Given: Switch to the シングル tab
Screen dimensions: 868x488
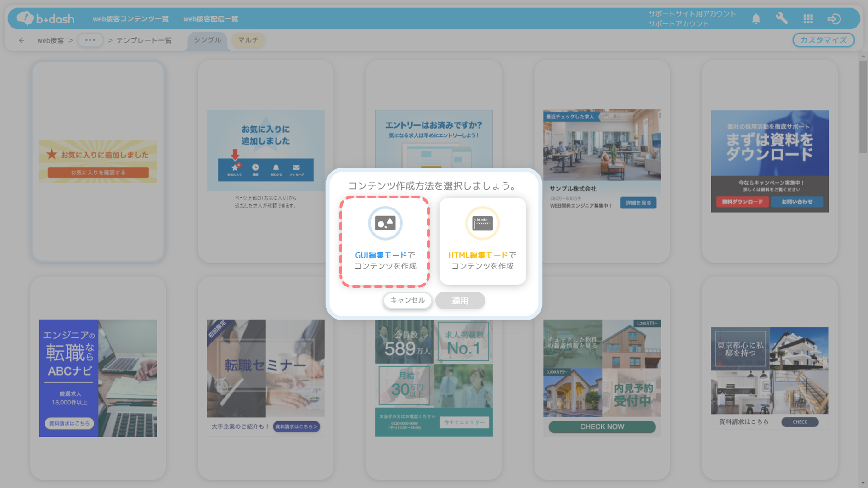Looking at the screenshot, I should tap(207, 40).
